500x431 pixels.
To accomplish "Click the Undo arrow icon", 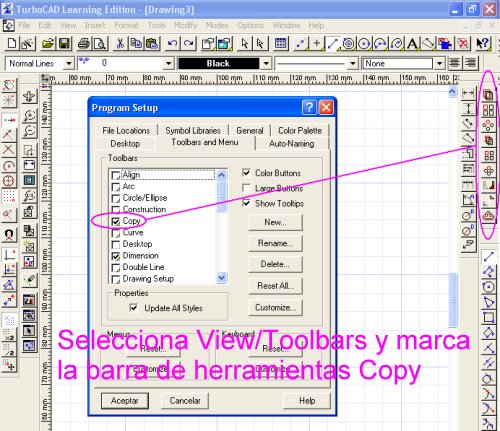I will (x=172, y=43).
